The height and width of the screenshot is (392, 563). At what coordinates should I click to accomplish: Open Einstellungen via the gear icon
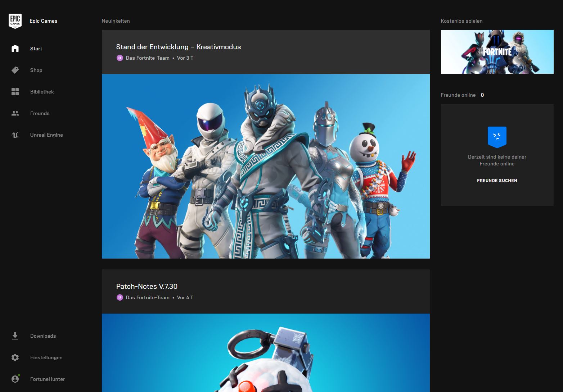pos(15,357)
